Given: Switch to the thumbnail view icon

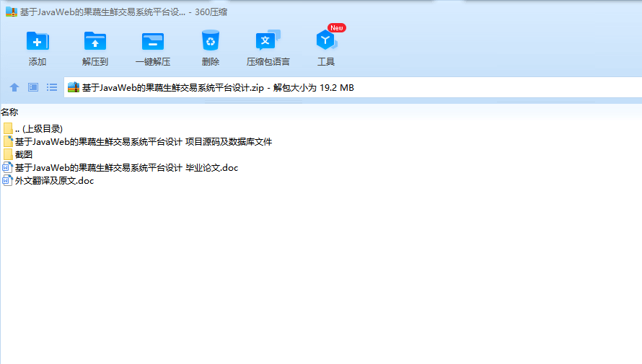Looking at the screenshot, I should click(x=33, y=87).
